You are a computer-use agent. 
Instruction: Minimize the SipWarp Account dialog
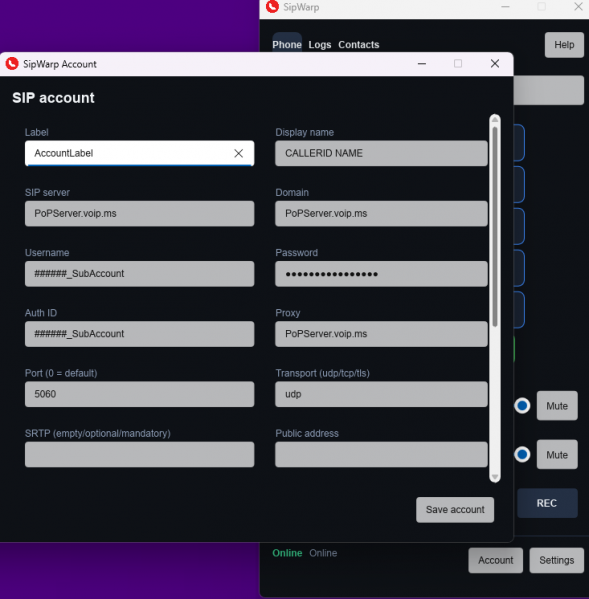422,63
